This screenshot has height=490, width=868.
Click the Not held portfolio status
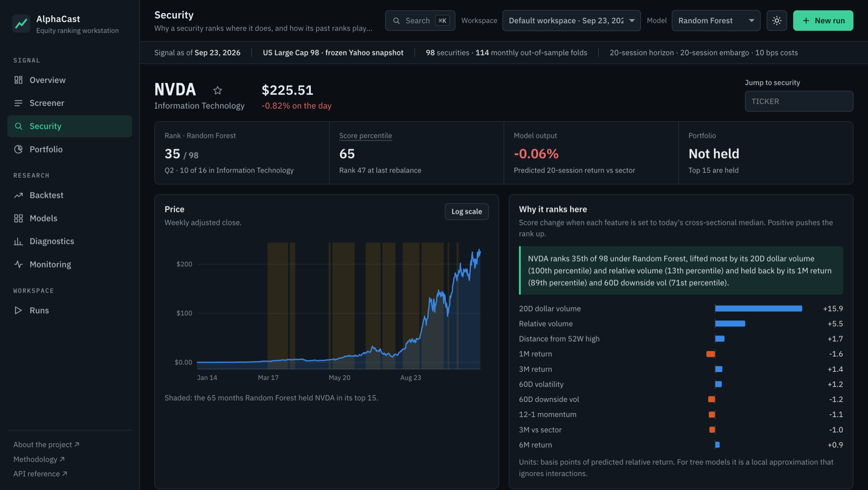pyautogui.click(x=714, y=154)
